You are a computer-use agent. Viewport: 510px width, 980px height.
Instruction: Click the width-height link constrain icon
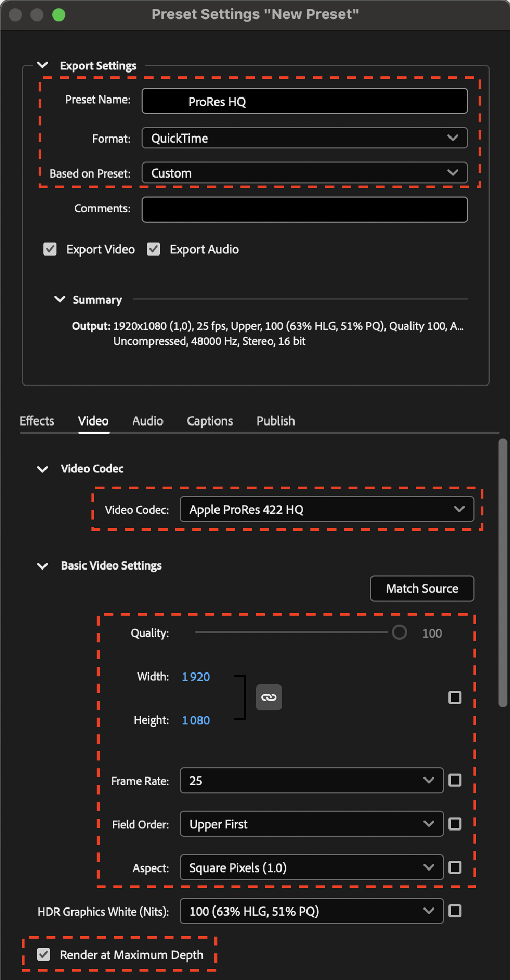pyautogui.click(x=269, y=697)
